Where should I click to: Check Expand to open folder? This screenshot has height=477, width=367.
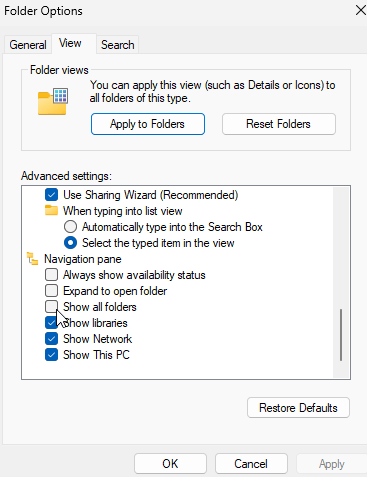[51, 291]
